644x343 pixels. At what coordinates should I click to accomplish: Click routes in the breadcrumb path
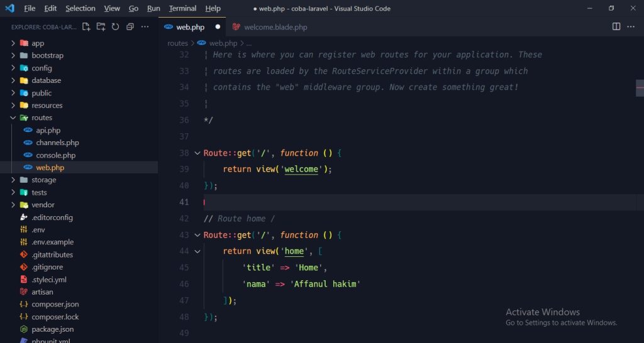click(x=177, y=43)
